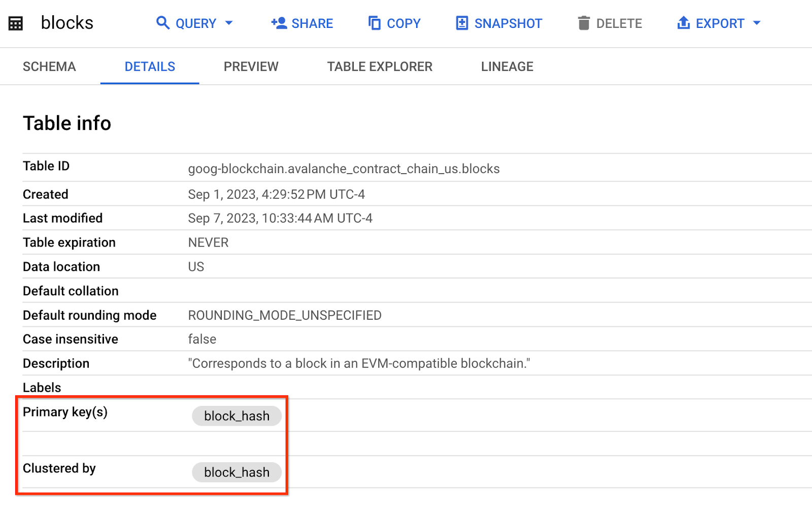Select the block_hash primary key chip
Viewport: 812px width, 513px height.
[x=236, y=416]
